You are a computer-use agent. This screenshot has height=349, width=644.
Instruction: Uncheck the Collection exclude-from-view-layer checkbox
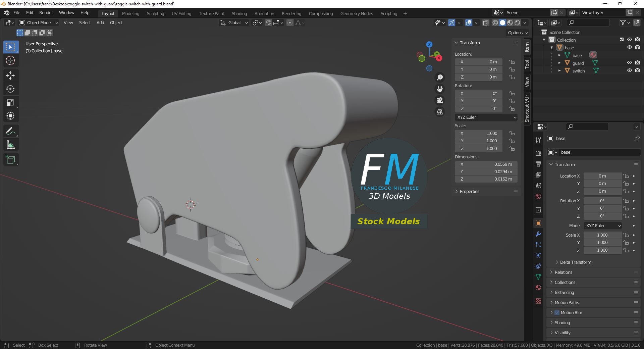click(622, 40)
